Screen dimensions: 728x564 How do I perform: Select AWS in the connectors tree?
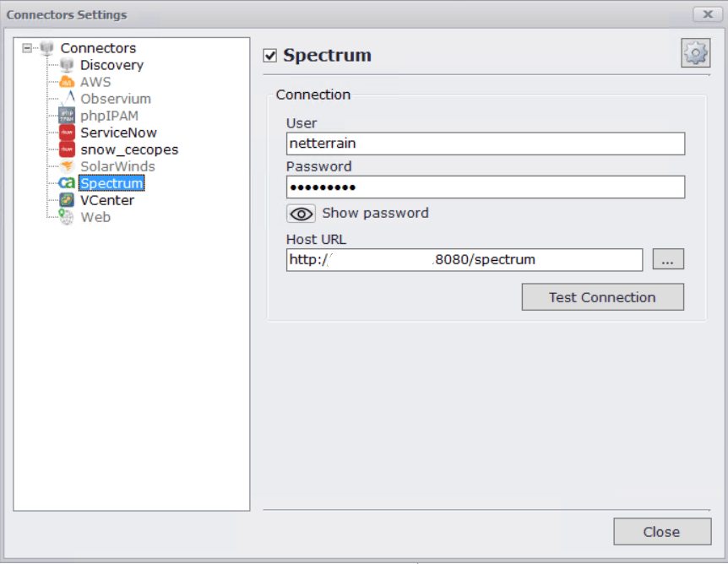pyautogui.click(x=95, y=82)
